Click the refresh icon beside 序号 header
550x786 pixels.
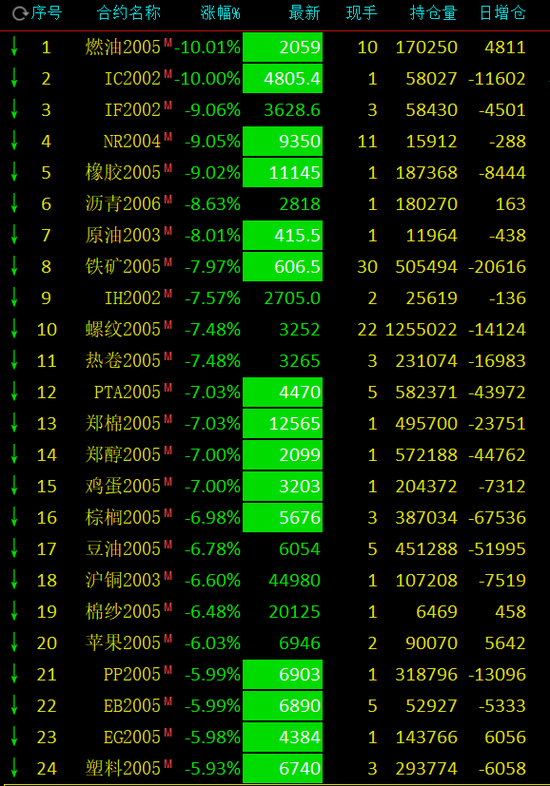click(20, 14)
